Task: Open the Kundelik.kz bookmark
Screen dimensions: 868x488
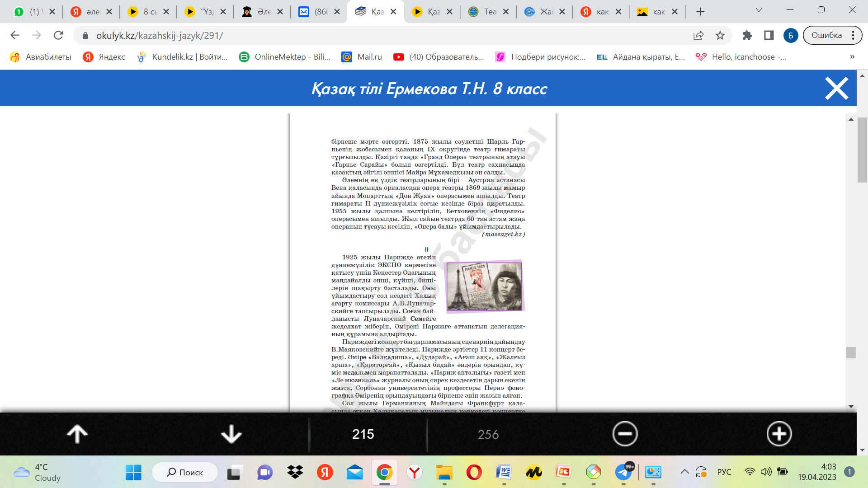Action: pyautogui.click(x=183, y=57)
